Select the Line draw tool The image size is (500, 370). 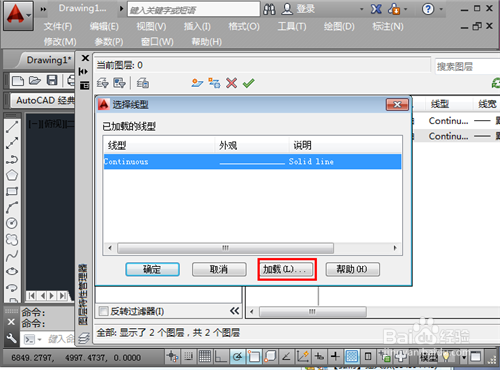click(12, 127)
